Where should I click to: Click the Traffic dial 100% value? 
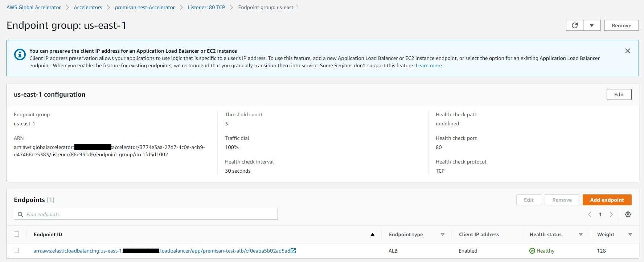click(232, 147)
